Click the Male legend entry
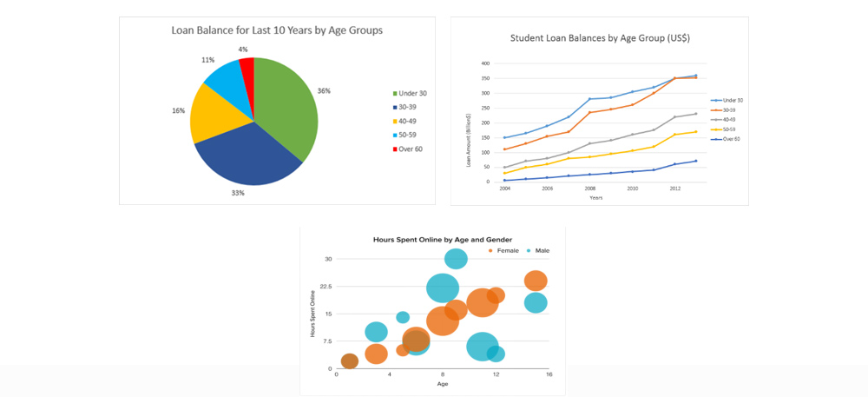The height and width of the screenshot is (397, 868). click(x=537, y=251)
